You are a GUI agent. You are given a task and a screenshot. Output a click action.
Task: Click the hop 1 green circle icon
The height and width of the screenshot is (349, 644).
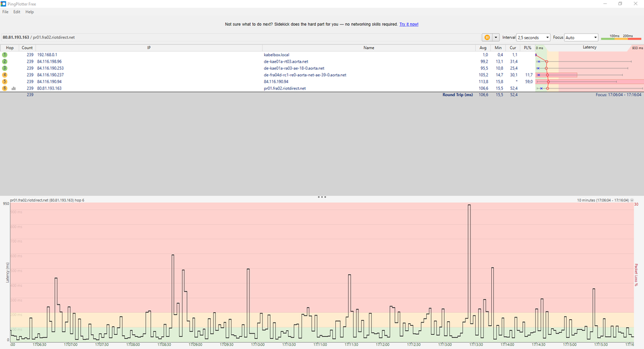coord(5,55)
